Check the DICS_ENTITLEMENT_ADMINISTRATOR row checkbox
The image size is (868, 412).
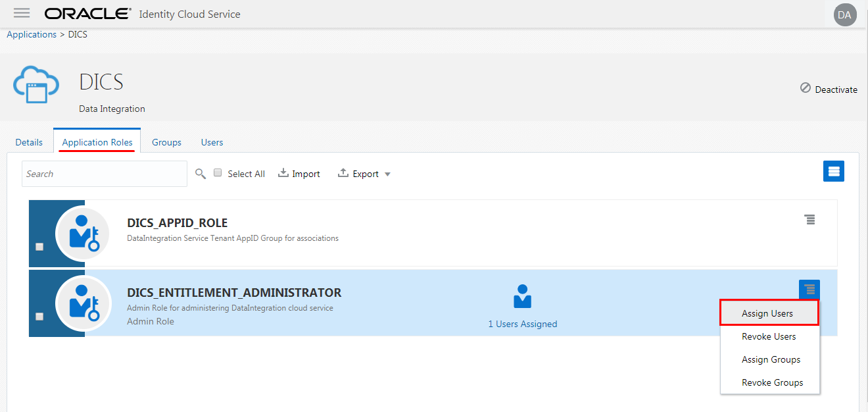pyautogui.click(x=39, y=317)
